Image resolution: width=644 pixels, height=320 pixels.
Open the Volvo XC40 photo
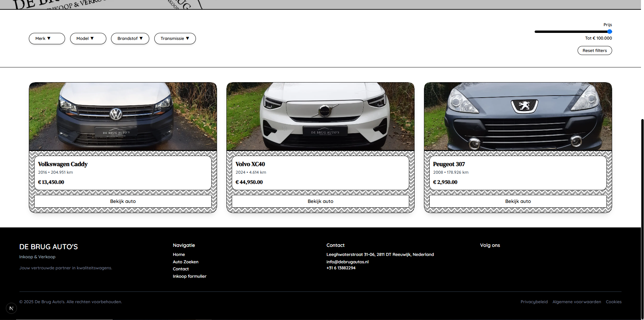(x=320, y=116)
